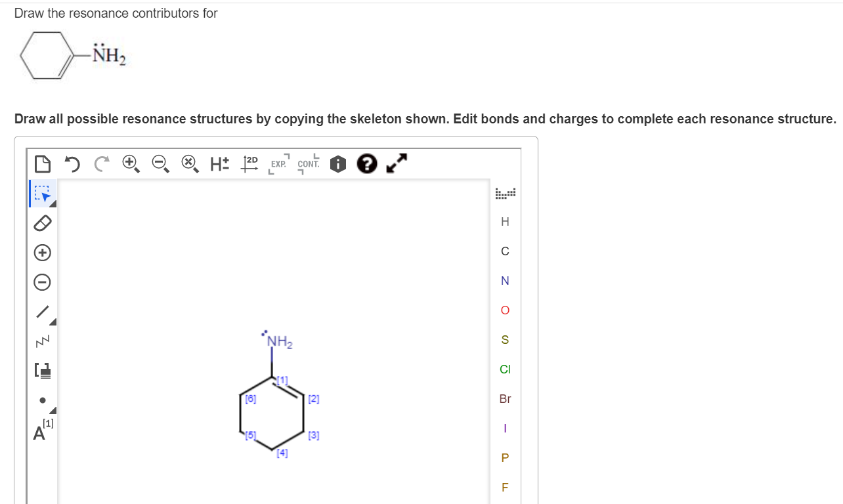Toggle explicit hydrogens with H± control
Image resolution: width=843 pixels, height=504 pixels.
pyautogui.click(x=219, y=163)
